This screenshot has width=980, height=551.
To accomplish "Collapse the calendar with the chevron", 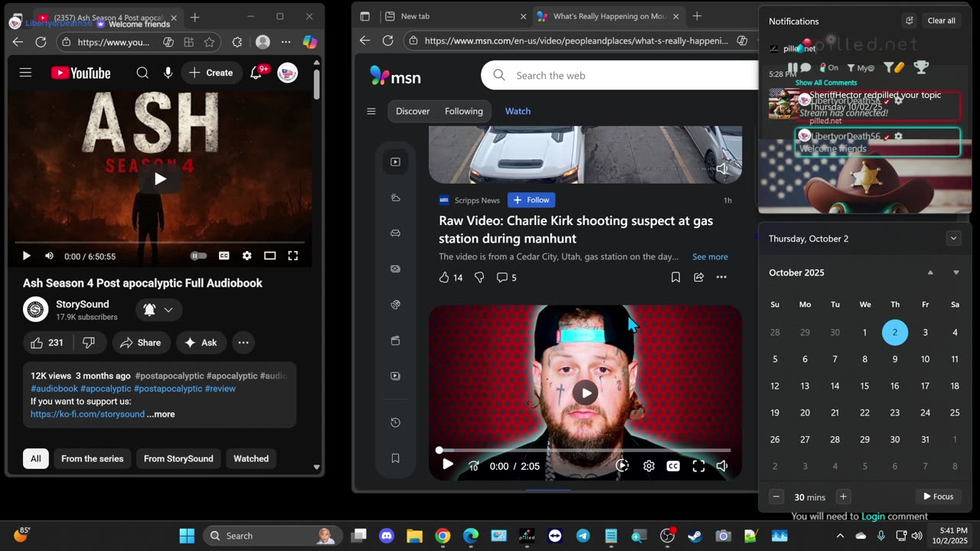I will (953, 238).
